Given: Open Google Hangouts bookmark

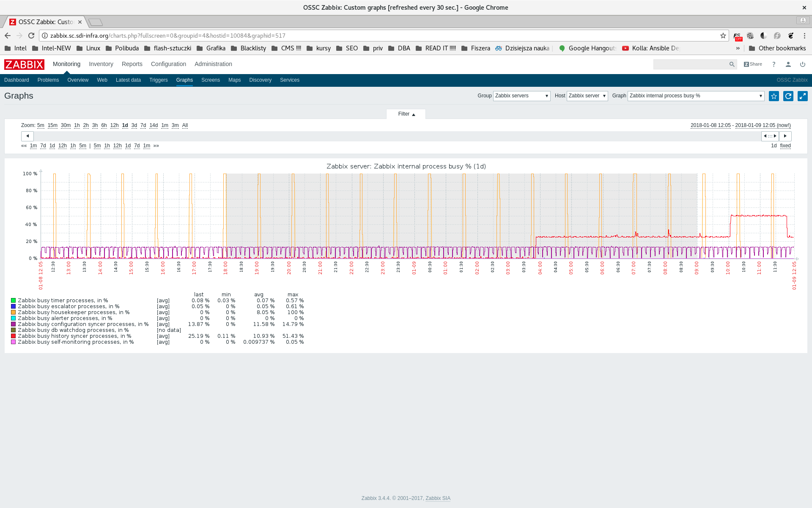Looking at the screenshot, I should pos(587,48).
